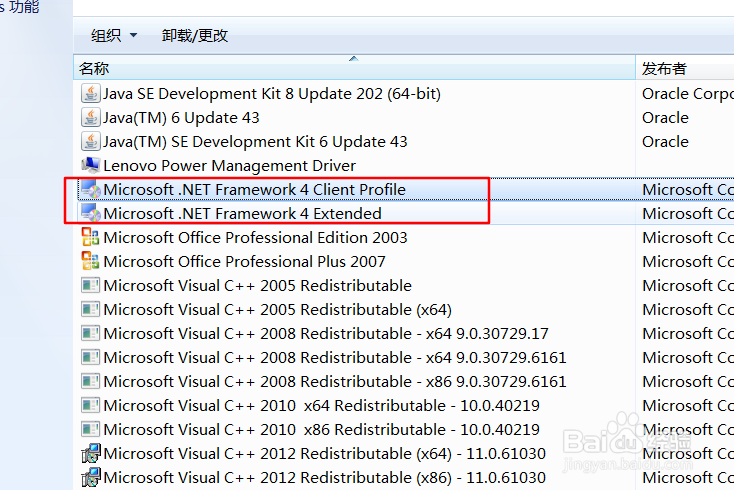
Task: Select Microsoft Visual C++ 2005 Redistributable entry
Action: click(x=257, y=286)
